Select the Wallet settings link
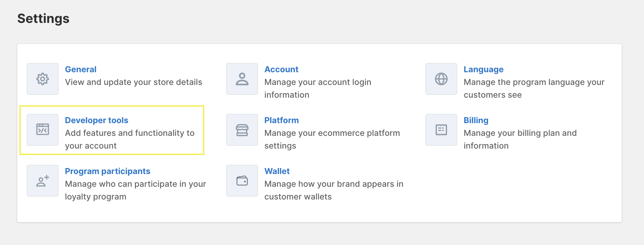 (x=277, y=171)
